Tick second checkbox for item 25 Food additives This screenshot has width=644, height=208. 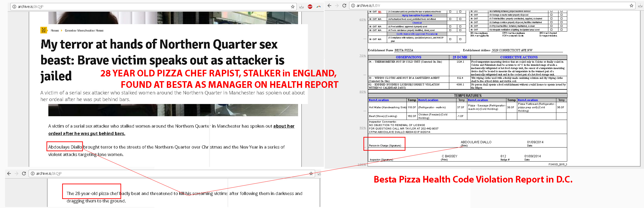click(460, 27)
